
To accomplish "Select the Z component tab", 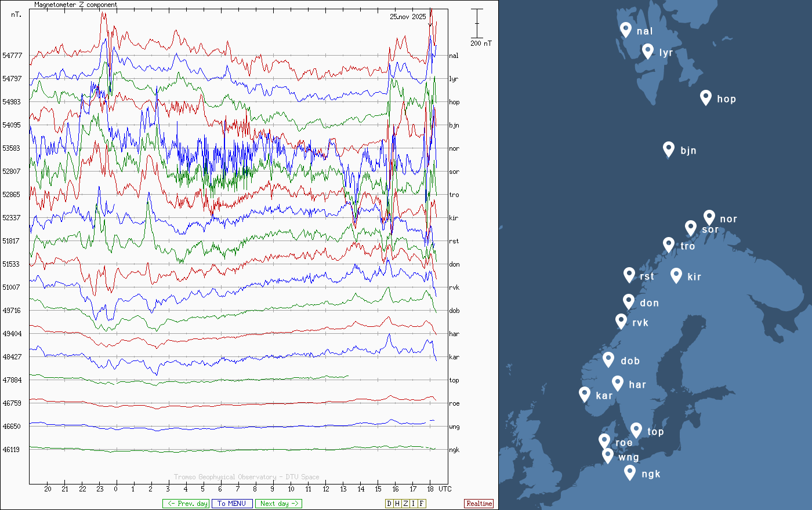I will click(405, 504).
